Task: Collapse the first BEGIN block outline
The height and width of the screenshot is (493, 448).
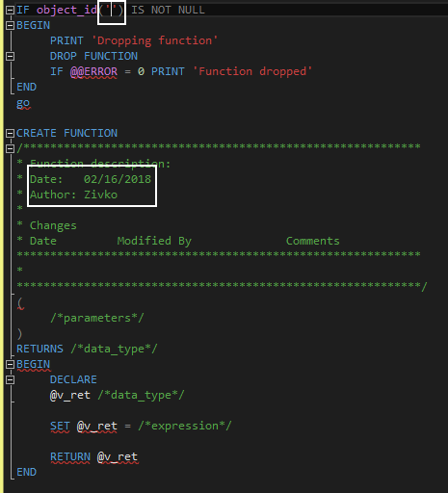Action: 11,25
